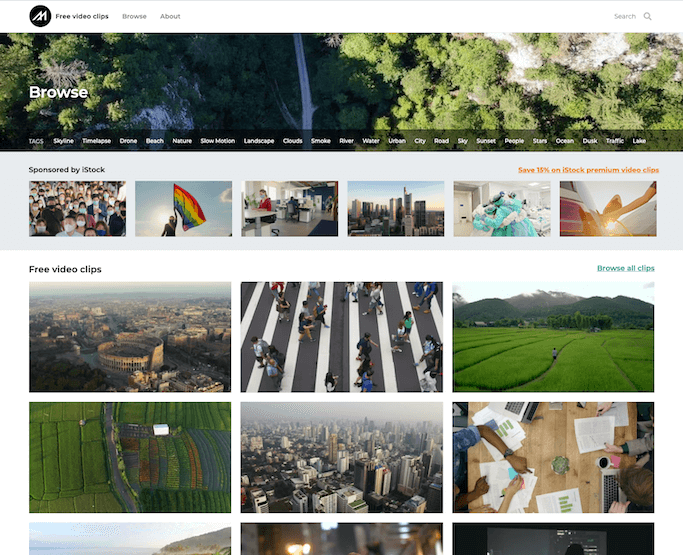Select the Stars tag
683x555 pixels.
(x=540, y=141)
